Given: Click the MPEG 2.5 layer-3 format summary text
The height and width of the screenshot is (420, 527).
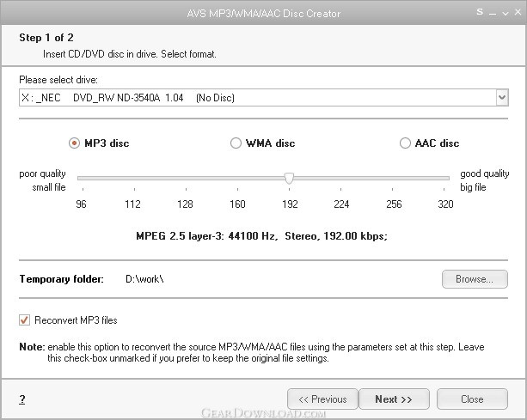Looking at the screenshot, I should point(262,236).
